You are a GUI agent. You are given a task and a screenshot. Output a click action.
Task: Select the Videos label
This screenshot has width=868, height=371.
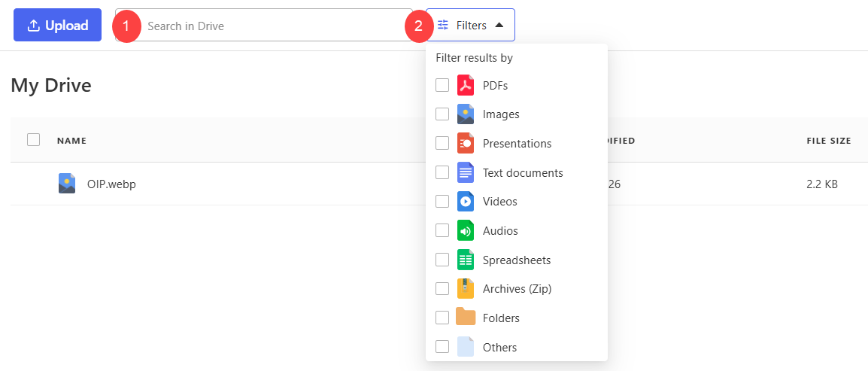500,202
